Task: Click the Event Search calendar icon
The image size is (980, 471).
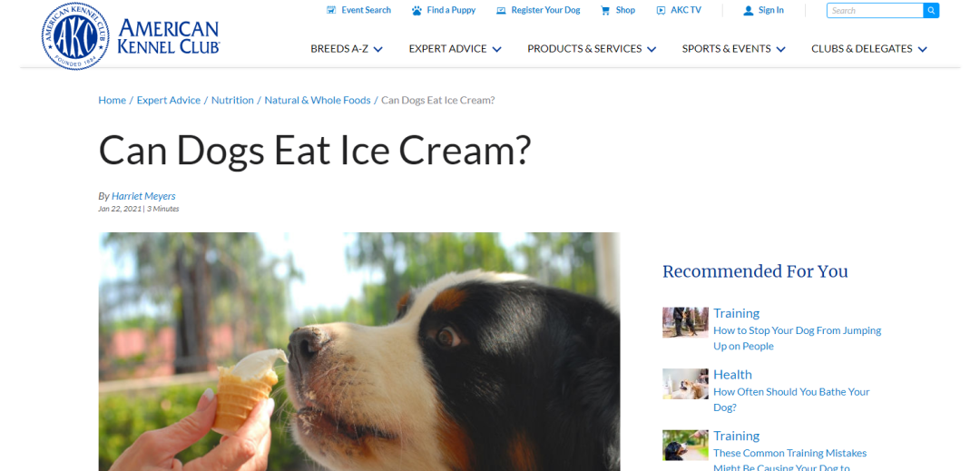Action: (x=330, y=11)
